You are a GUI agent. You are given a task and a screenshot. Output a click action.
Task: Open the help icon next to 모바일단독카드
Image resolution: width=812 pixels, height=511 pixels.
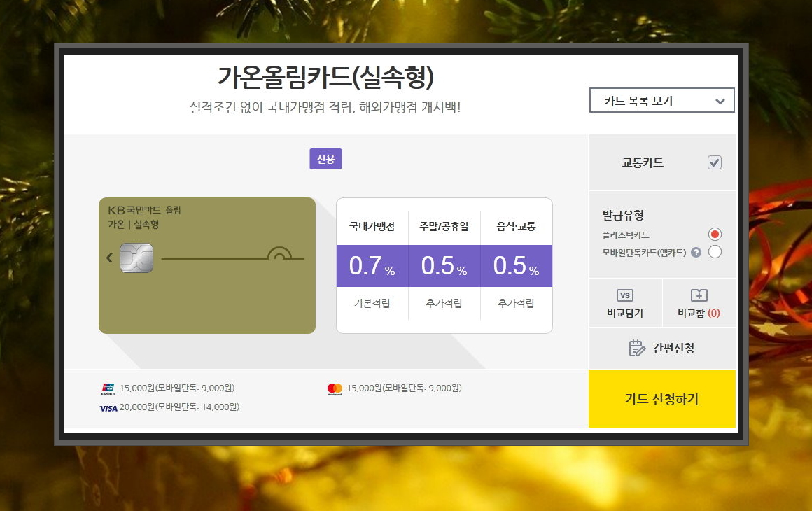pos(696,253)
